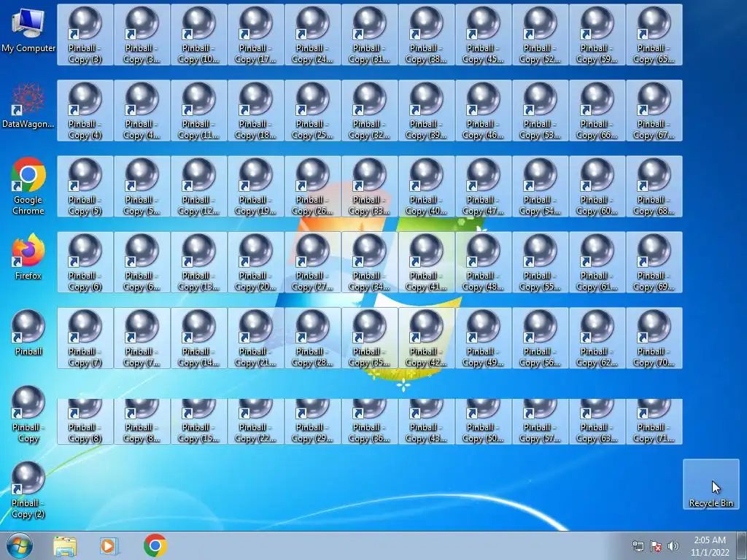The width and height of the screenshot is (747, 560).
Task: Select the Pinball - Copy (42... shortcut
Action: [x=427, y=338]
